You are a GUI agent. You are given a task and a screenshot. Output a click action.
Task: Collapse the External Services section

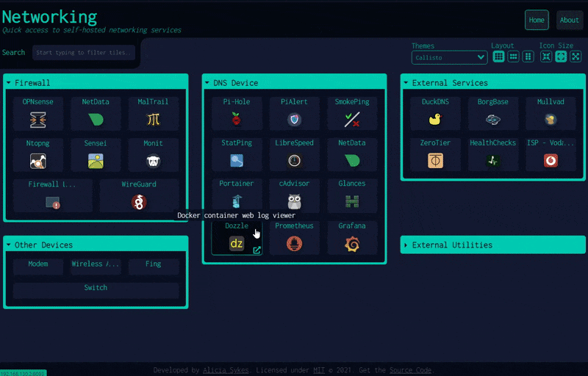(492, 83)
